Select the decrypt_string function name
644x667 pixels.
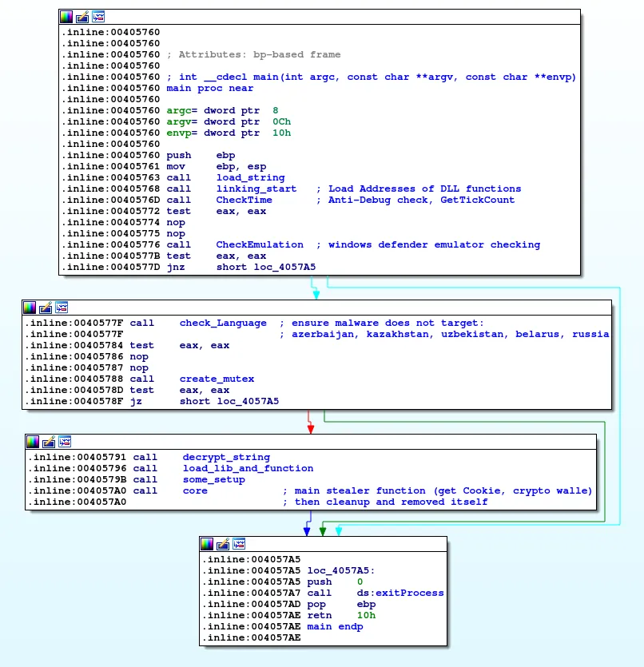point(226,457)
